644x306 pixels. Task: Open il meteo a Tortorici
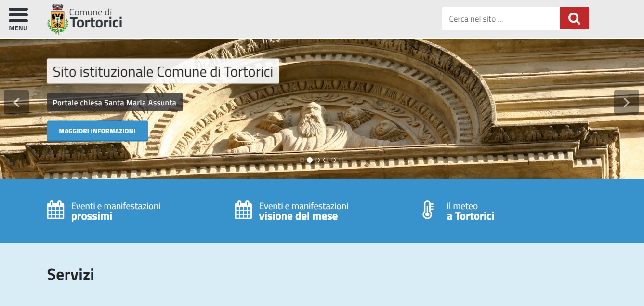pos(470,211)
